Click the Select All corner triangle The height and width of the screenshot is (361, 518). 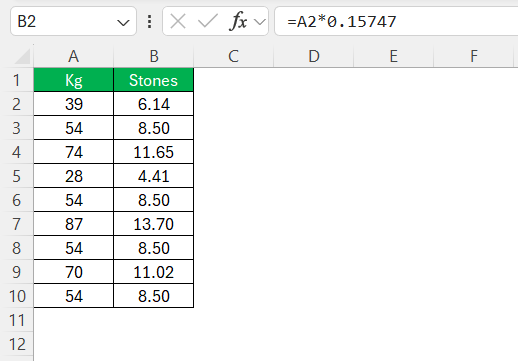23,56
